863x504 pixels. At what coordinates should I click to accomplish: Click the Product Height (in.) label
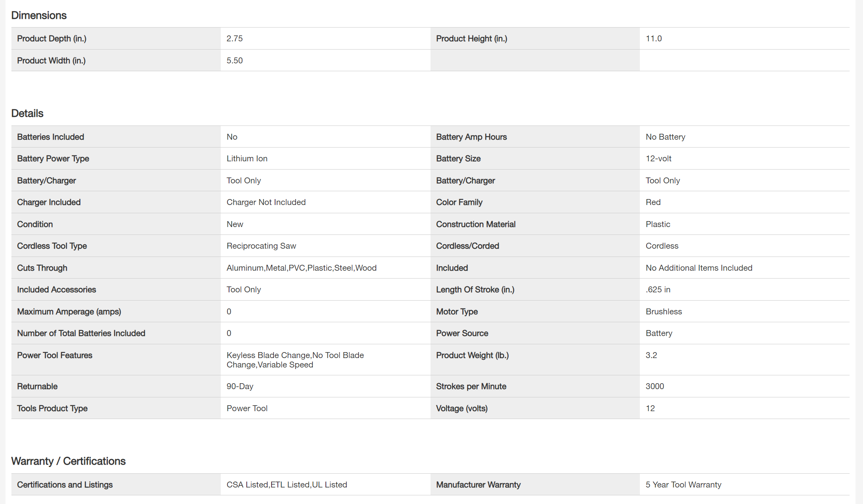471,39
